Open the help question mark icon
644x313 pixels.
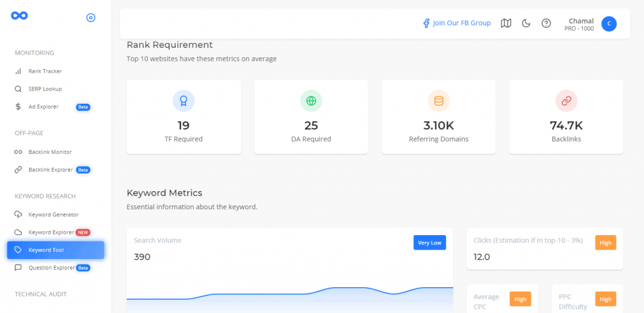[546, 23]
